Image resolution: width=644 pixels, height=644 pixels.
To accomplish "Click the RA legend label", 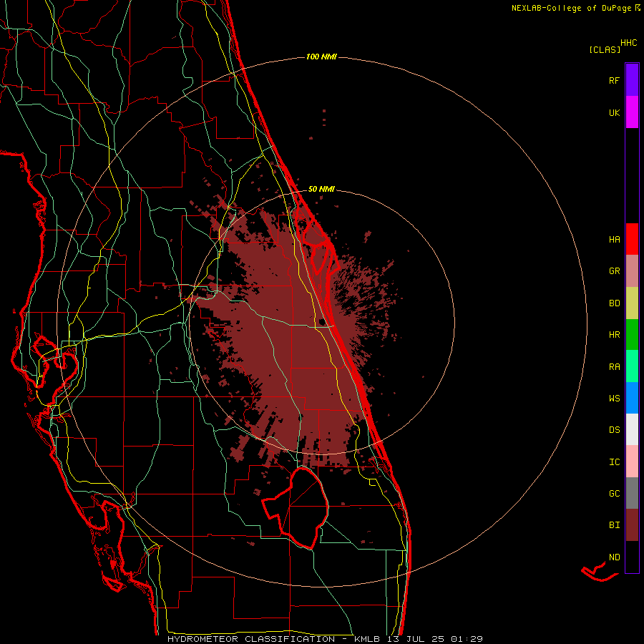I will [614, 367].
